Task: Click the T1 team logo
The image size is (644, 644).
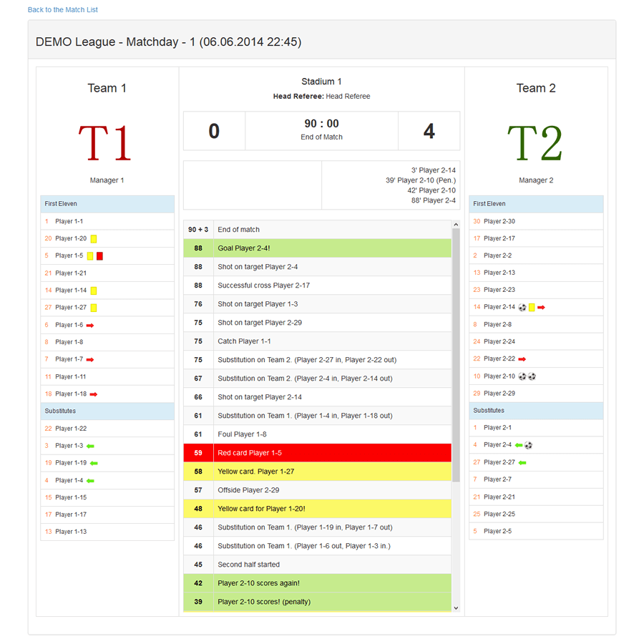Action: [x=105, y=143]
